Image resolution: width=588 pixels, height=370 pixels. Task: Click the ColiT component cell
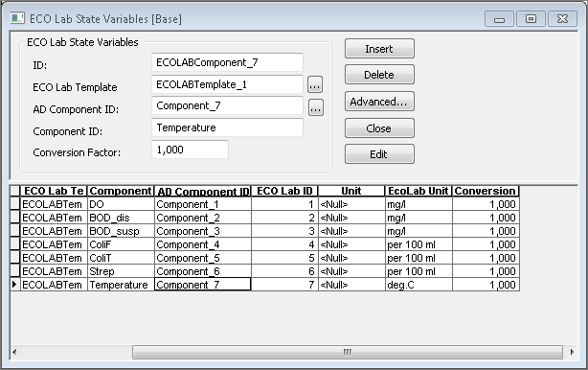point(121,258)
